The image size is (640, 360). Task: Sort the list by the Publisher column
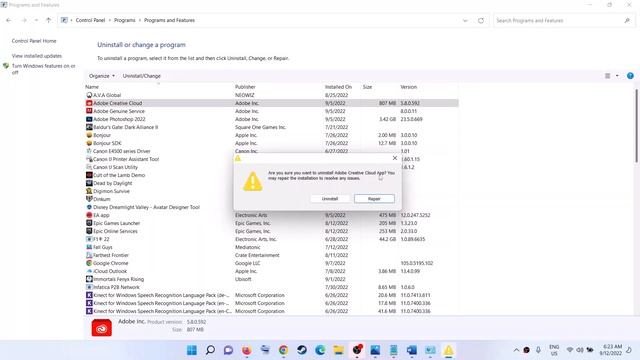click(x=245, y=87)
